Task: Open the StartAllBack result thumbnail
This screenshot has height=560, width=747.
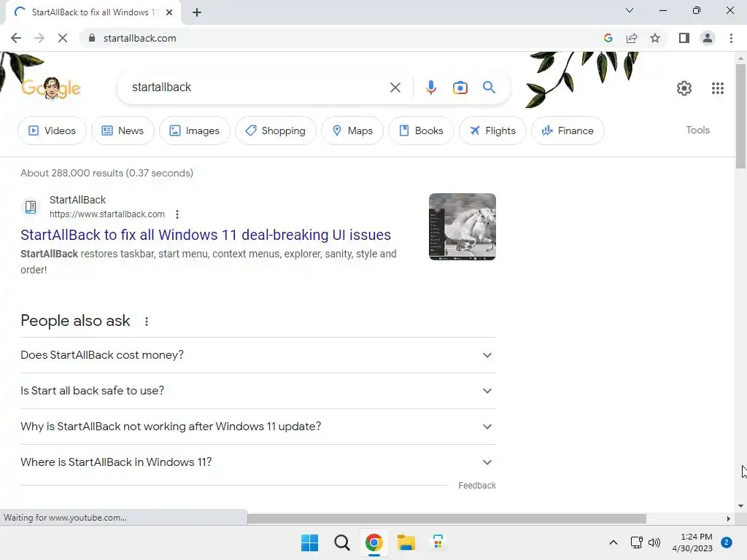Action: click(462, 227)
